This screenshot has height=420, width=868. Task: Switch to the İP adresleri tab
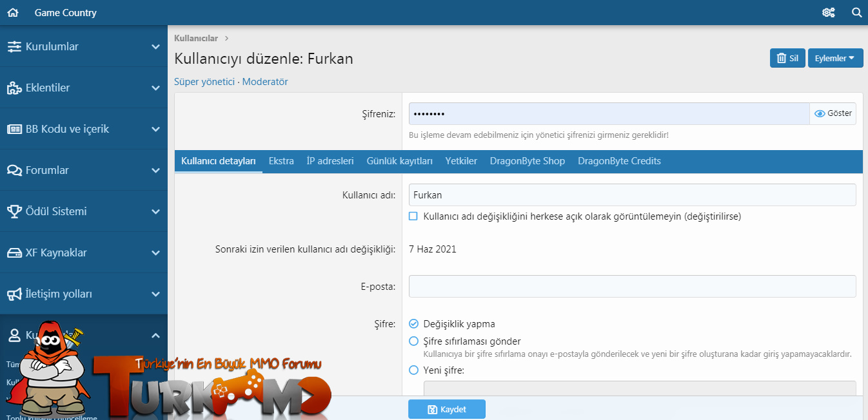[330, 161]
